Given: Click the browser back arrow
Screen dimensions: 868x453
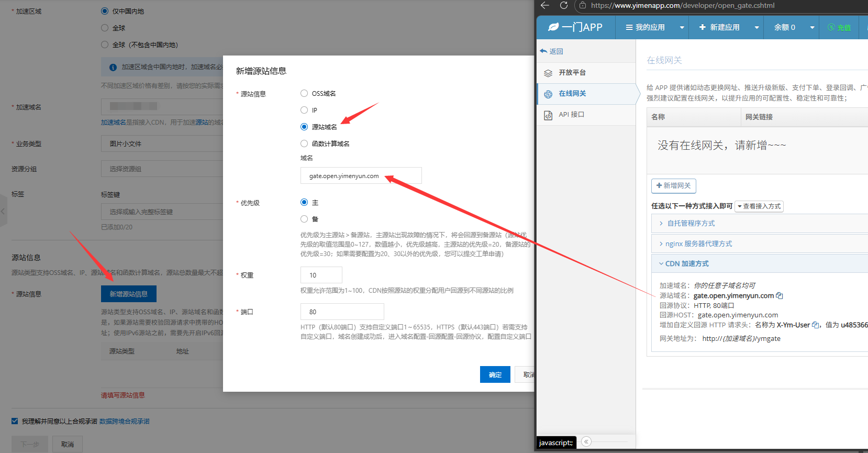Looking at the screenshot, I should point(545,5).
